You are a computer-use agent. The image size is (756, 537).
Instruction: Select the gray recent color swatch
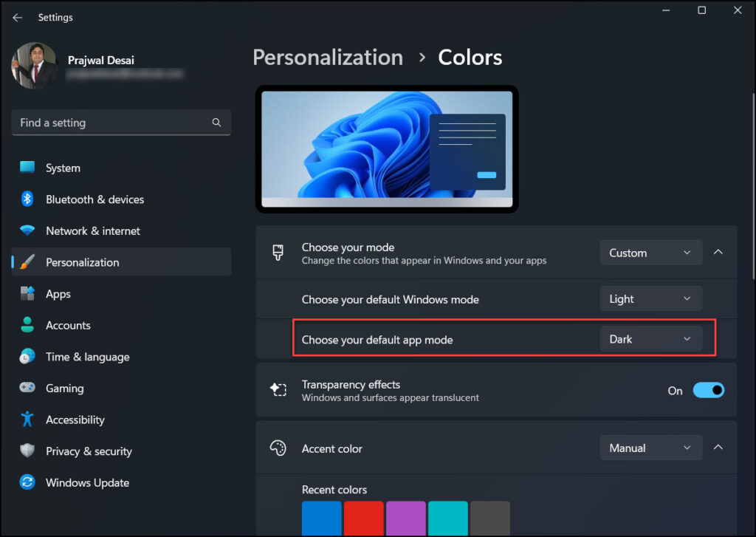pyautogui.click(x=490, y=519)
